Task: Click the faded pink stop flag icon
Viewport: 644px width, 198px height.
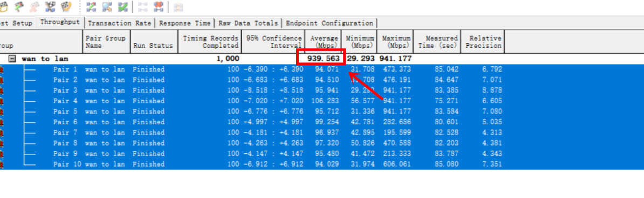Action: click(35, 6)
